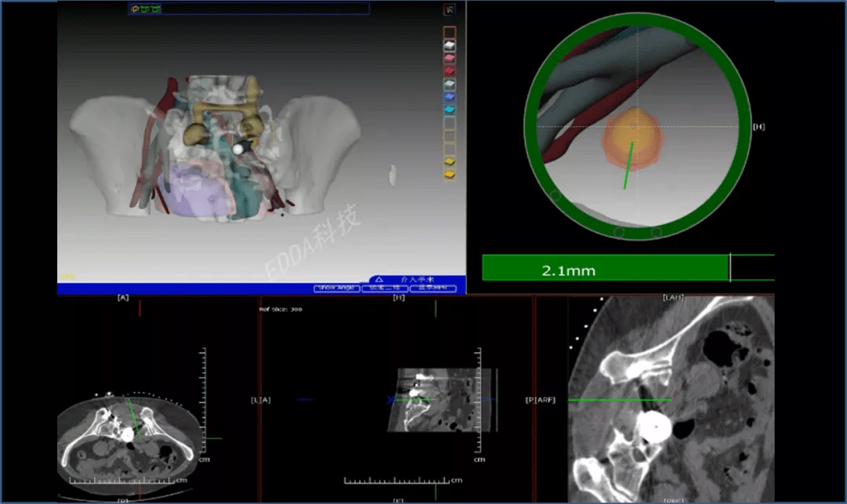The image size is (847, 504).
Task: Toggle the cyan layer swatch
Action: tap(449, 110)
